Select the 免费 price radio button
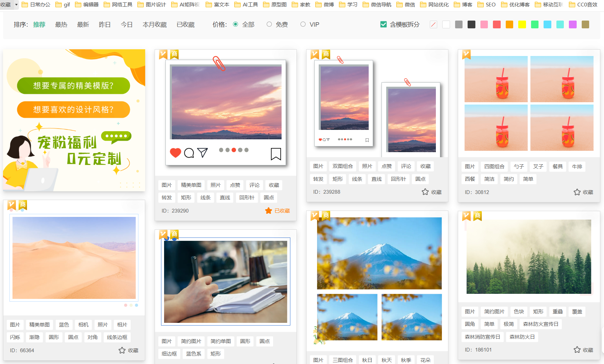 [x=269, y=24]
